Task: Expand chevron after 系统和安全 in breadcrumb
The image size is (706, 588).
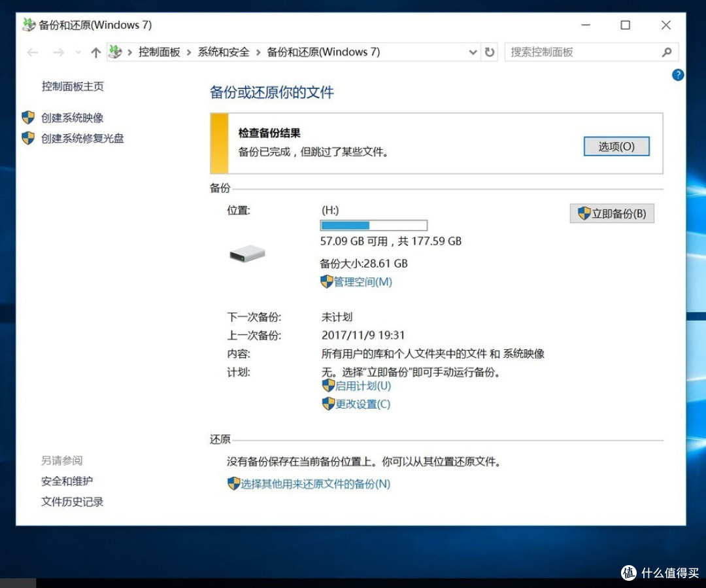Action: point(258,53)
